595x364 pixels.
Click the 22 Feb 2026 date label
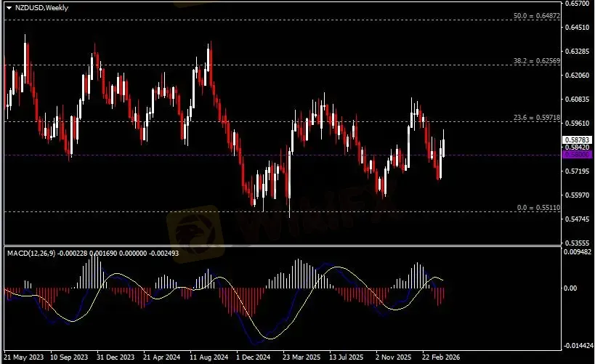click(x=441, y=357)
